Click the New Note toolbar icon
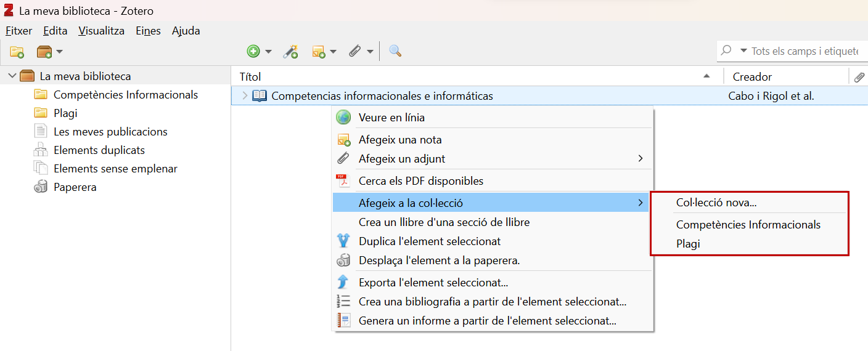 point(319,52)
